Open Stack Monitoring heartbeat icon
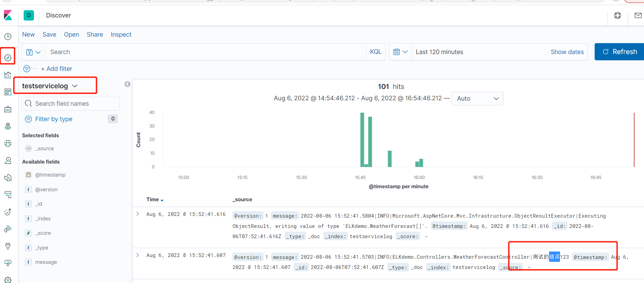 pyautogui.click(x=8, y=263)
